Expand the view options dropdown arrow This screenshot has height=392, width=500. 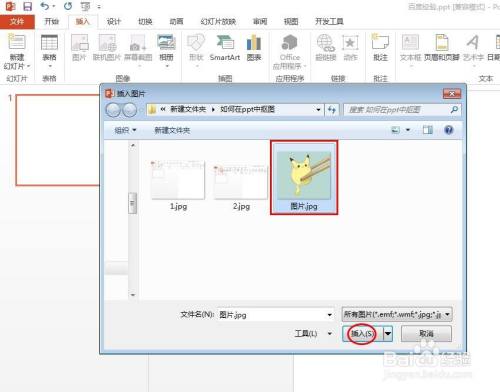pos(408,130)
